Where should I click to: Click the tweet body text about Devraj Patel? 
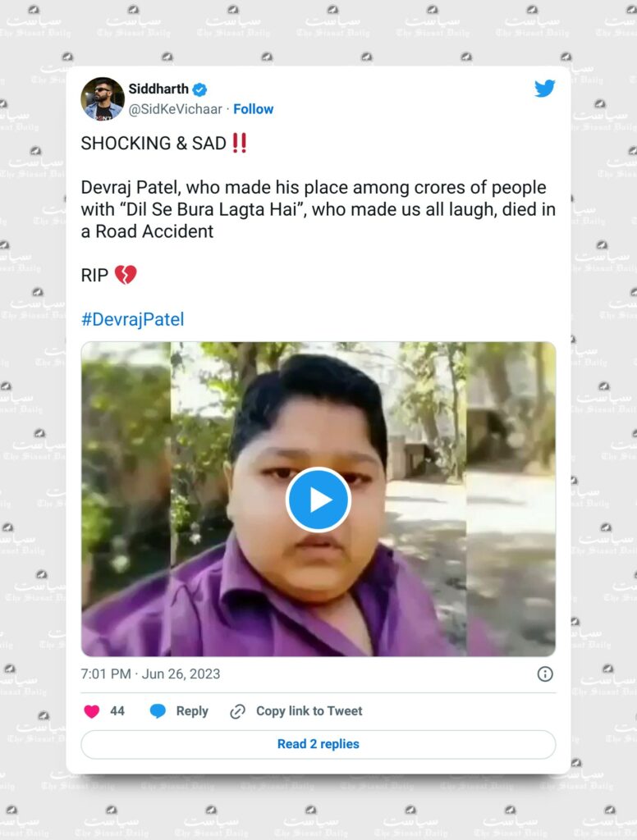(x=318, y=209)
